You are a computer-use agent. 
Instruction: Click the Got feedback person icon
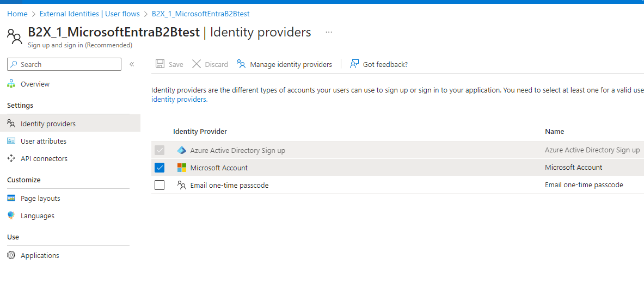coord(354,64)
